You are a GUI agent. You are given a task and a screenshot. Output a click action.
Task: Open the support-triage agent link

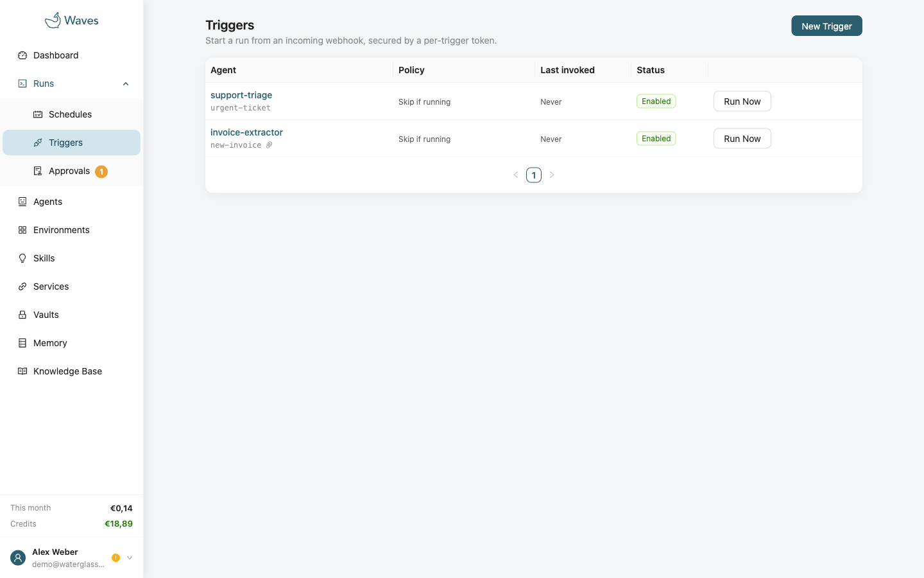[x=241, y=95]
